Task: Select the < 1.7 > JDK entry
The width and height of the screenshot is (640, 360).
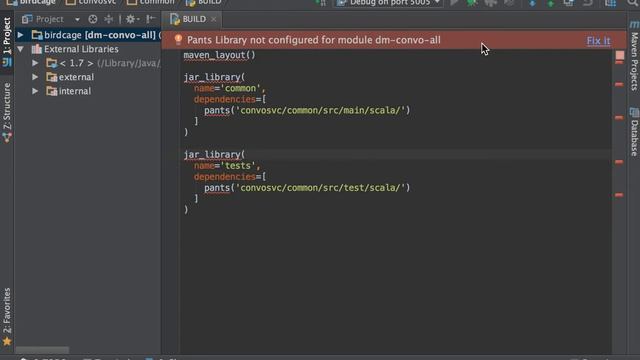Action: pyautogui.click(x=76, y=63)
